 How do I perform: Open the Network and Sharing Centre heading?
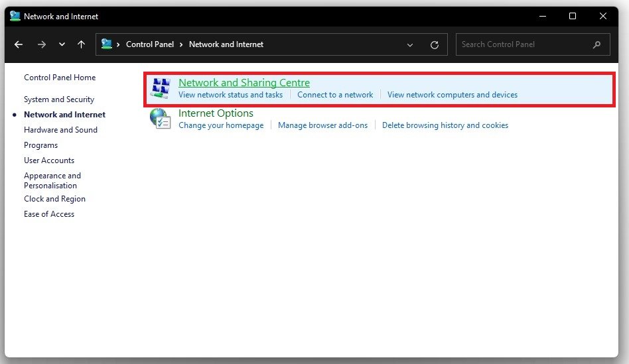coord(244,83)
